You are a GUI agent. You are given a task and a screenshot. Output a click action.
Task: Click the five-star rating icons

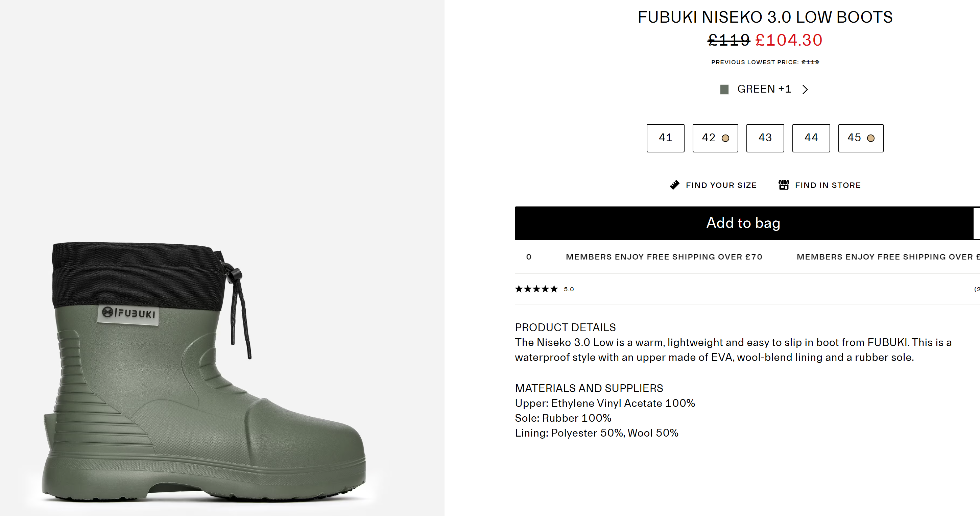click(x=536, y=289)
